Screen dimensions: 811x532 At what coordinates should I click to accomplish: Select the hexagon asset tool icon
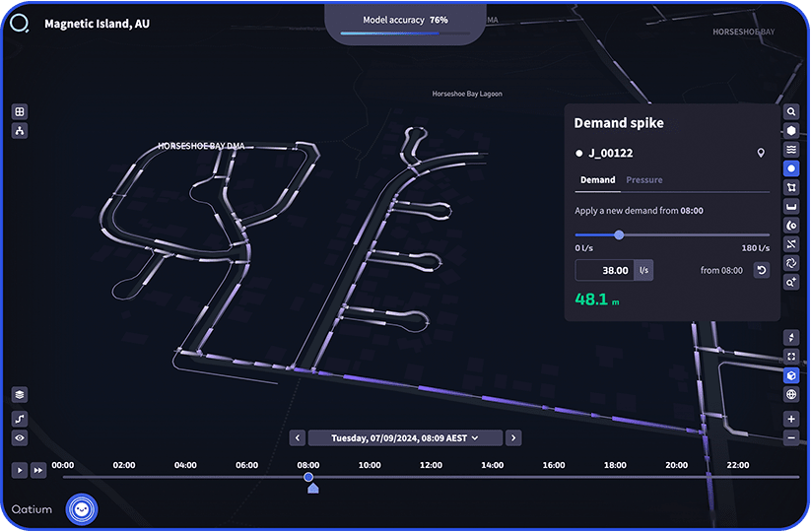pyautogui.click(x=791, y=131)
